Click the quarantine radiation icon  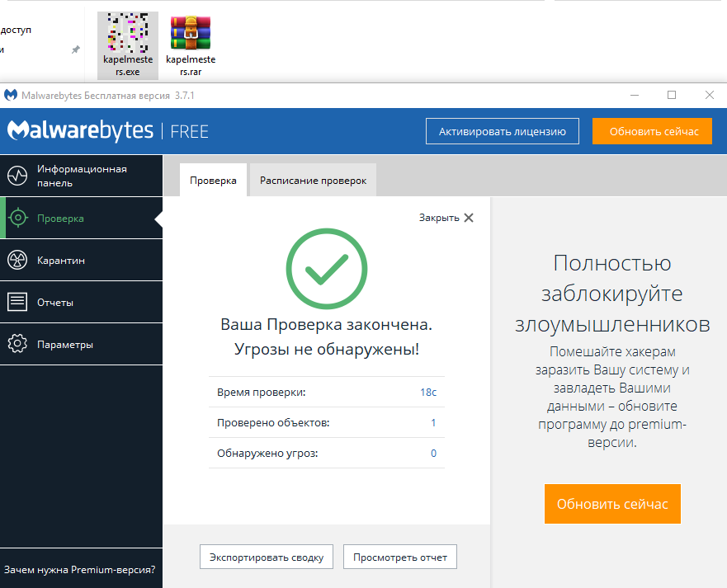tap(17, 260)
